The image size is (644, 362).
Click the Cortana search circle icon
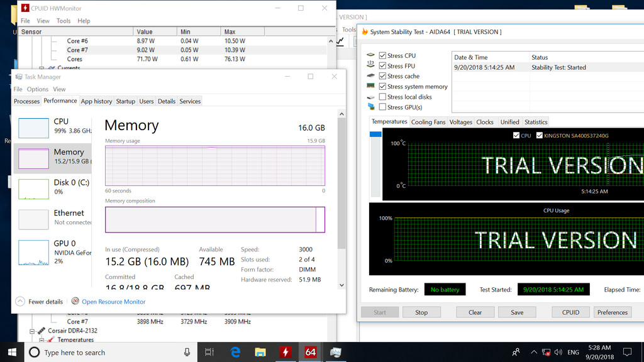(35, 352)
